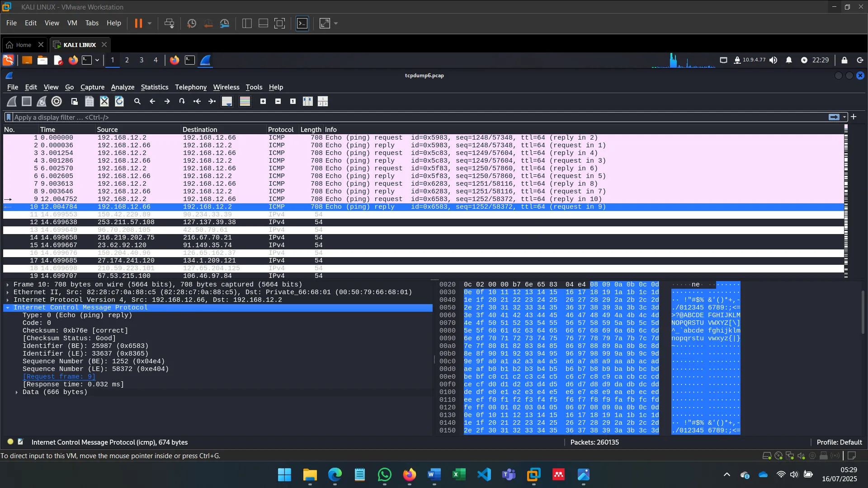
Task: Follow the Request frame 9 link
Action: pos(59,376)
